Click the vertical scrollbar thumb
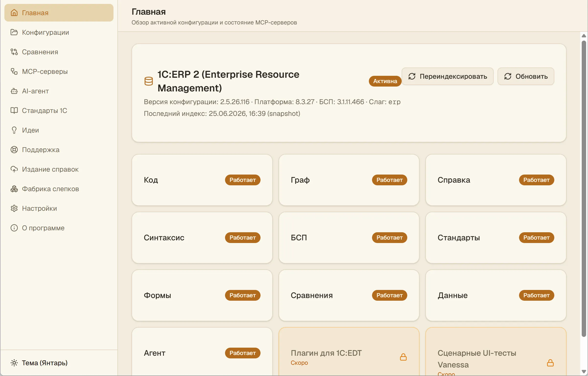Image resolution: width=588 pixels, height=376 pixels. point(584,189)
